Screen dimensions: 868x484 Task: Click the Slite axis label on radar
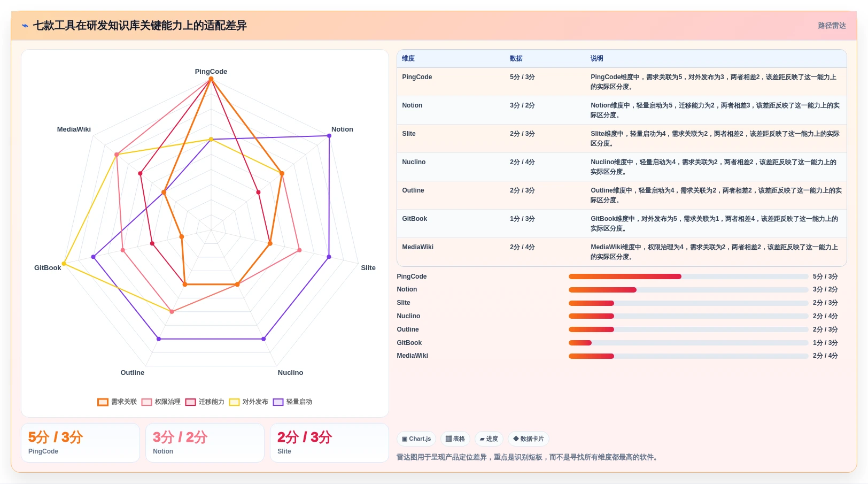coord(368,268)
